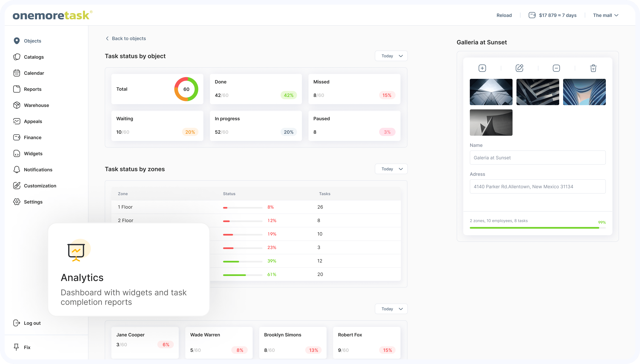The image size is (640, 364).
Task: Open Today dropdown for task status by object
Action: 391,56
